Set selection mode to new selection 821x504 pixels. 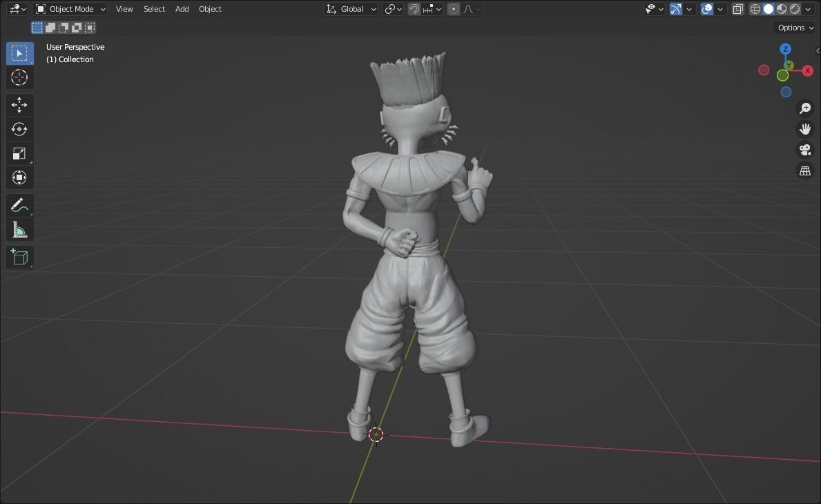click(37, 27)
